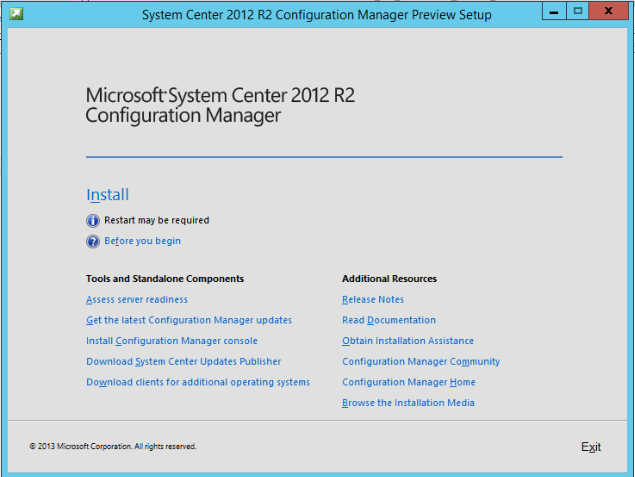Screen dimensions: 635x477
Task: Open the Release Notes link
Action: (x=373, y=300)
